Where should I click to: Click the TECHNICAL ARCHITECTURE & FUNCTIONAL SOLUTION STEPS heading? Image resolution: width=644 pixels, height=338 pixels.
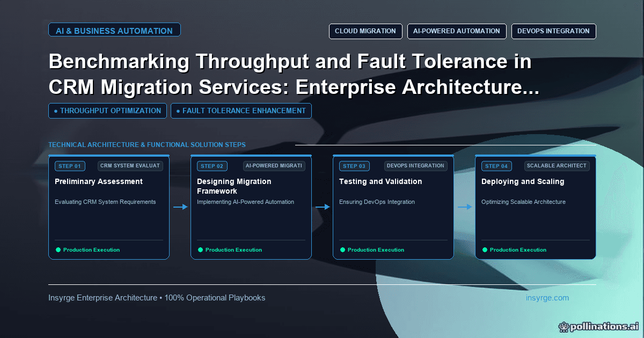[x=147, y=145]
